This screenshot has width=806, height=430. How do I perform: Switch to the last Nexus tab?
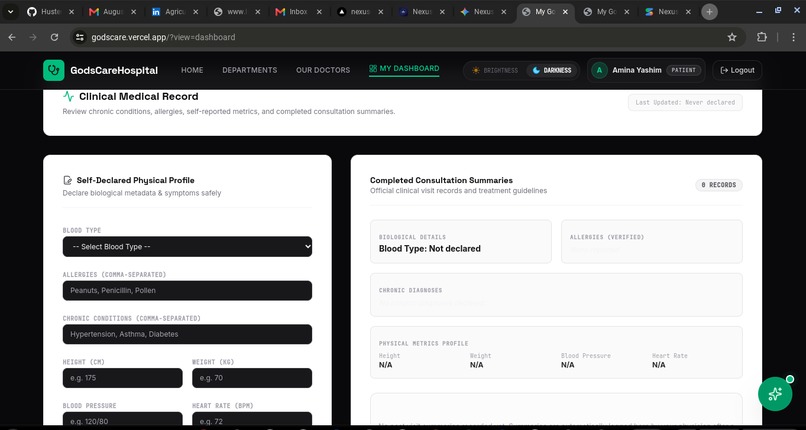tap(669, 12)
